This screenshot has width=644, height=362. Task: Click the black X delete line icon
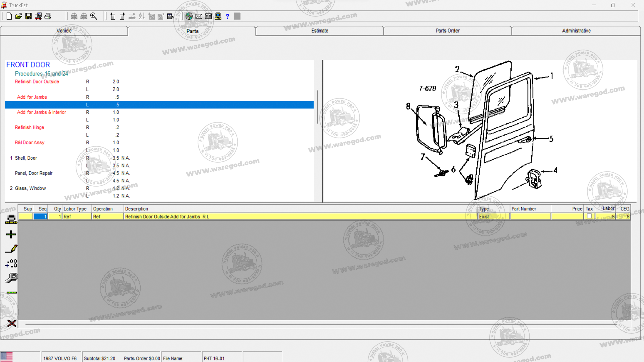click(12, 323)
